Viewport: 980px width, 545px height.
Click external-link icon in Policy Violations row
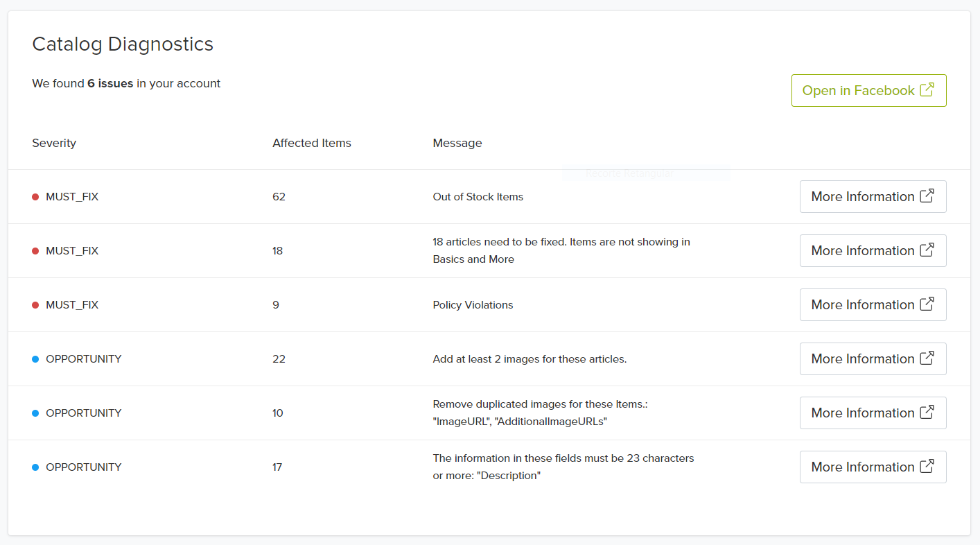tap(927, 304)
